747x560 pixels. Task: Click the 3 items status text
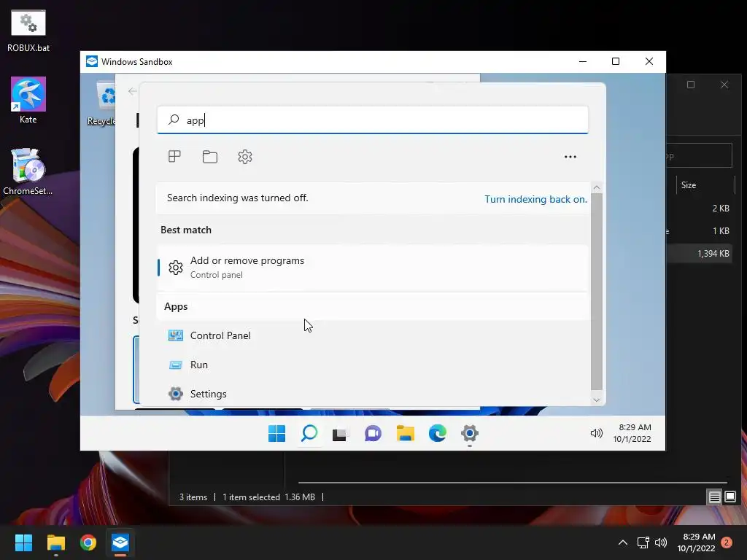click(x=193, y=497)
